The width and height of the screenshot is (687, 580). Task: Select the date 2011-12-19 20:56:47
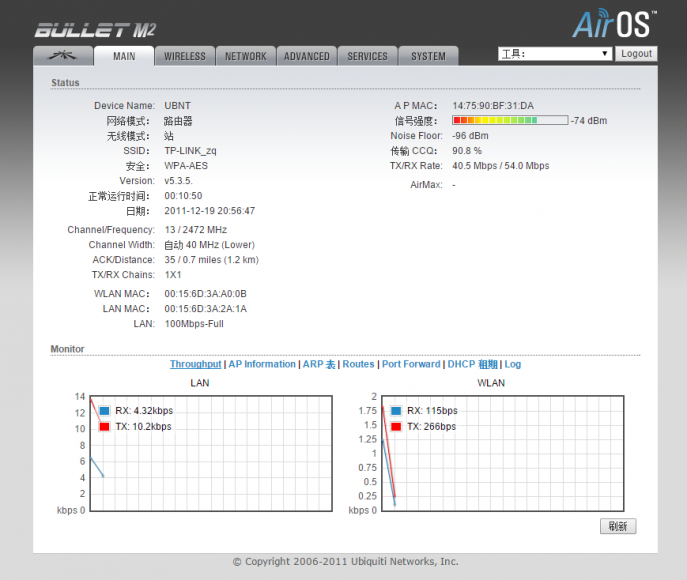(209, 211)
